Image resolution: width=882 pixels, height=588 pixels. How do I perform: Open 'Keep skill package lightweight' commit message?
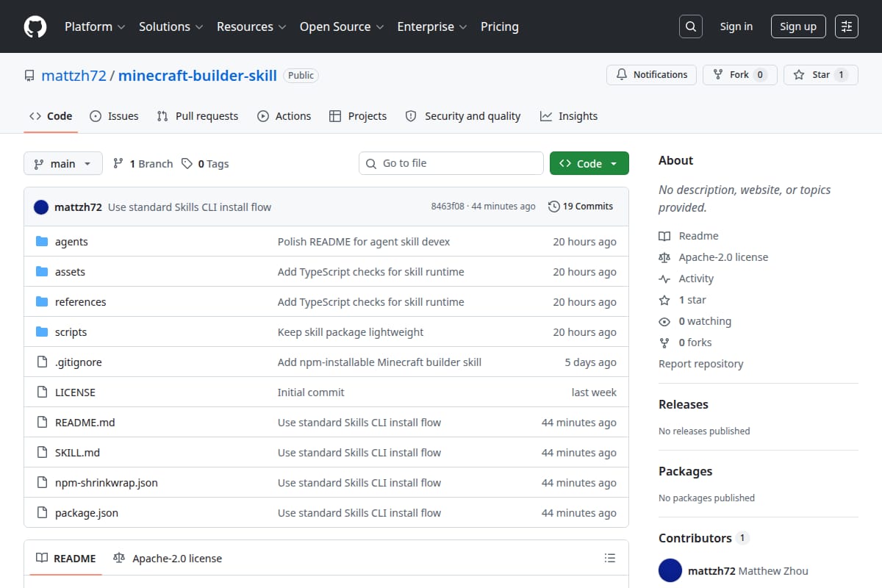click(351, 332)
